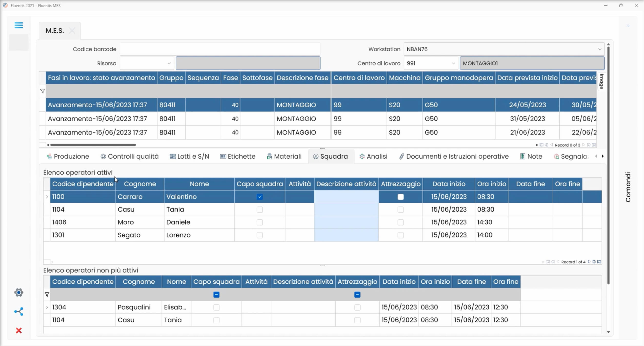Toggle Attrezzaggio for Segato Lorenzo
Viewport: 644px width, 346px height.
[x=401, y=235]
